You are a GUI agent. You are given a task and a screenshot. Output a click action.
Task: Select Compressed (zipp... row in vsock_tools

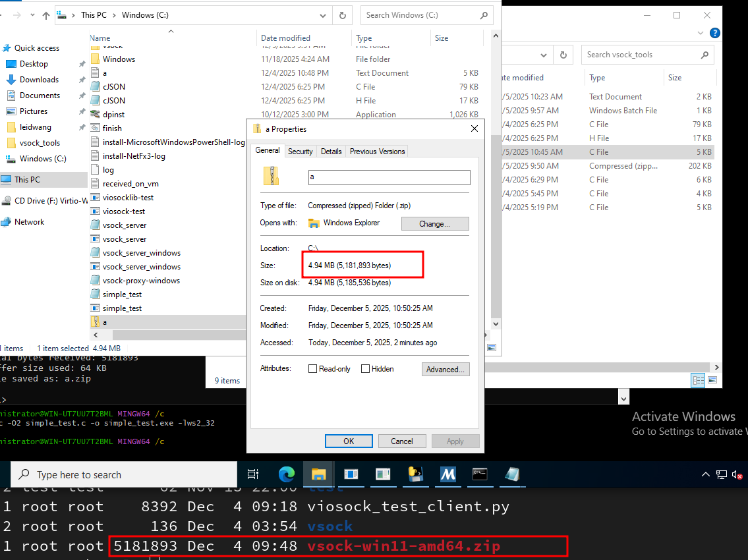(608, 166)
